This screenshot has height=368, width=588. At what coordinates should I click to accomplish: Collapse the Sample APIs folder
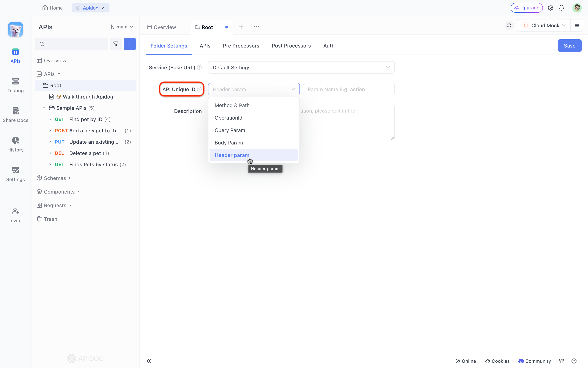pos(44,108)
